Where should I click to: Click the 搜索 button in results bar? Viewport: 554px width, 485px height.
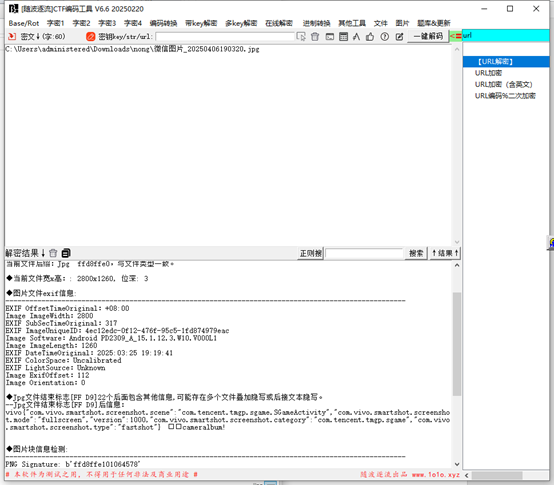coord(416,253)
